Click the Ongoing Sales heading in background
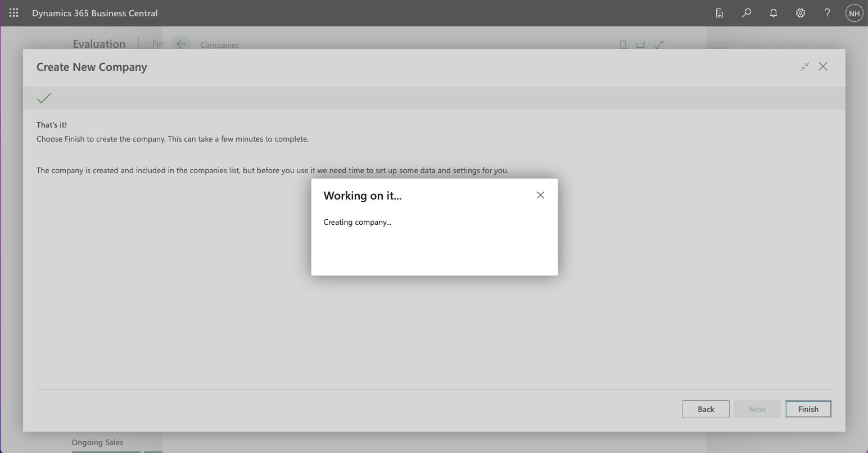The width and height of the screenshot is (868, 453). click(97, 442)
